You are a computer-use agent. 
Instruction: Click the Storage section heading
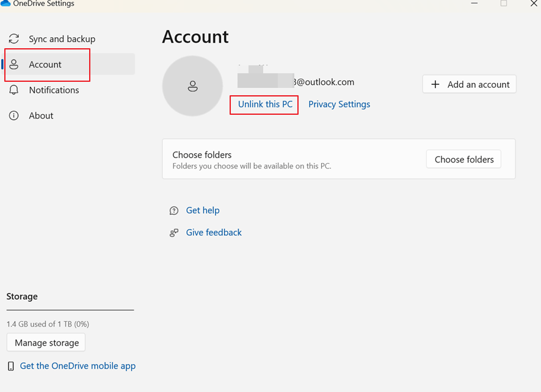[x=22, y=297]
